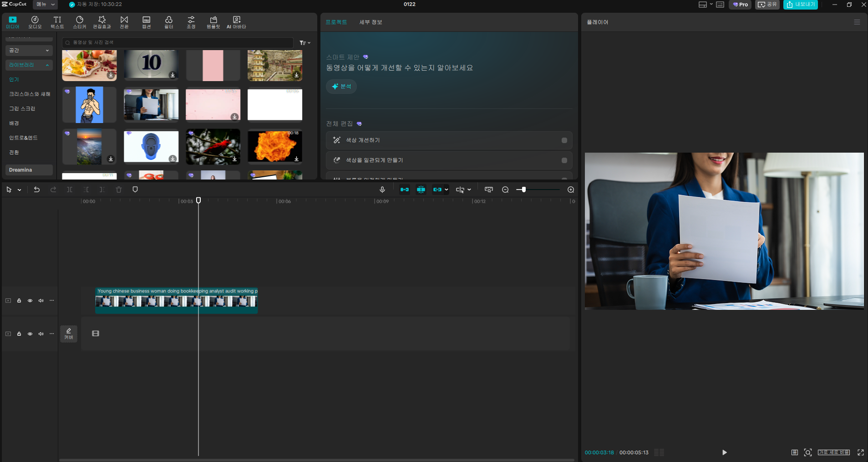Screen dimensions: 868x462
Task: Expand the 공간 dropdown in sidebar
Action: click(29, 50)
